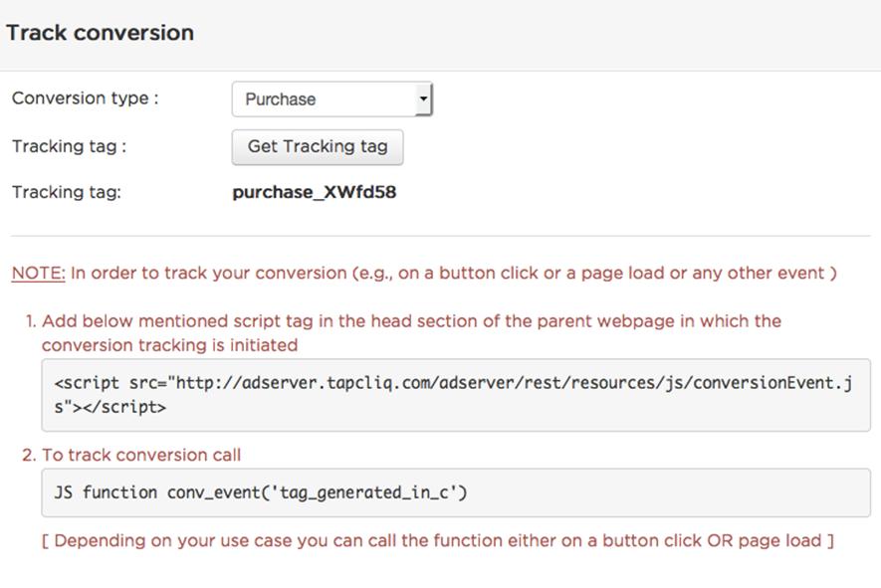
Task: Click the underlined NOTE label
Action: point(38,273)
